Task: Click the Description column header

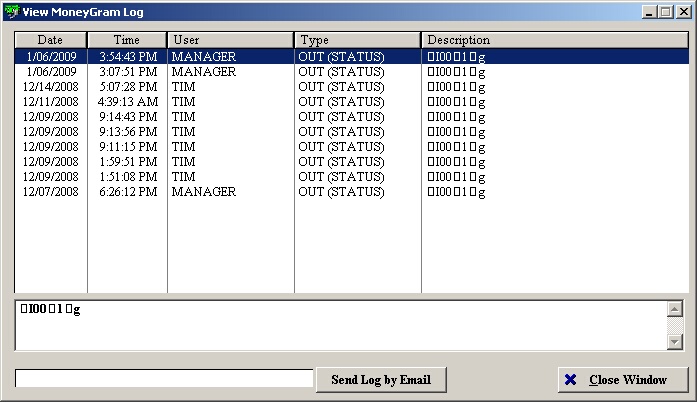Action: [555, 40]
